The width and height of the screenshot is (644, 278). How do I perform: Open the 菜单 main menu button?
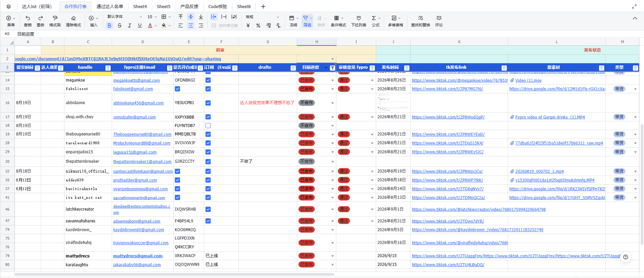click(11, 21)
